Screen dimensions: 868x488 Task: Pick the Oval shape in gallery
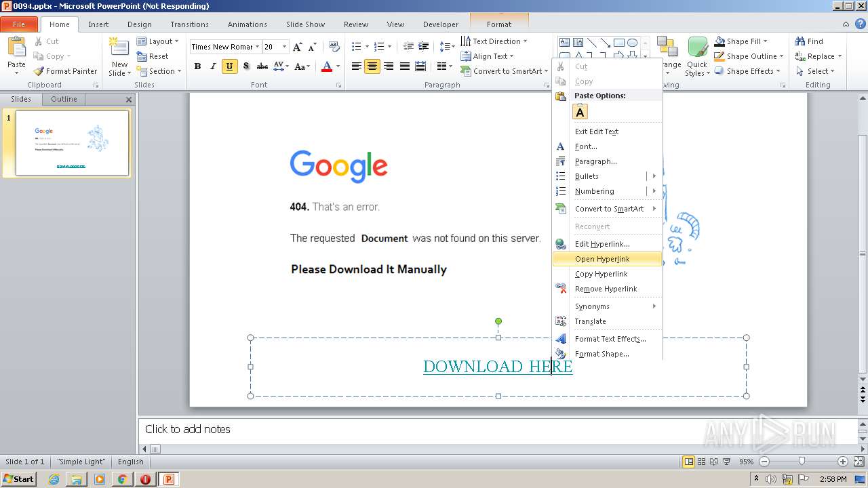pyautogui.click(x=633, y=43)
